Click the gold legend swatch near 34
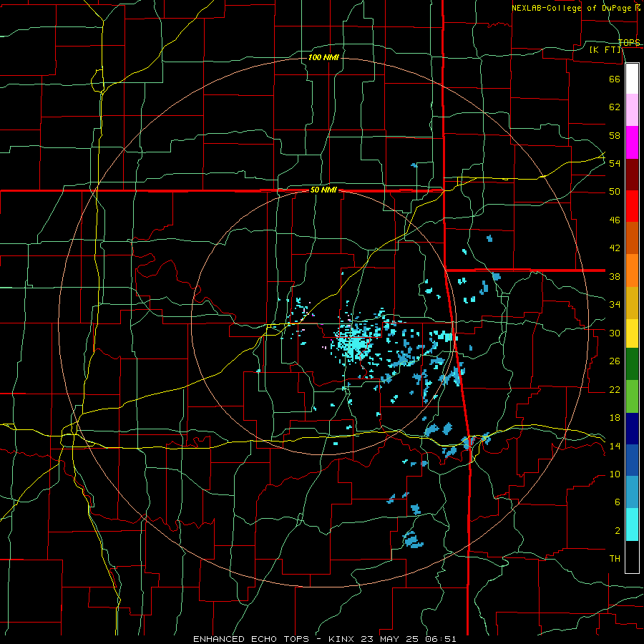The width and height of the screenshot is (644, 644). point(632,303)
